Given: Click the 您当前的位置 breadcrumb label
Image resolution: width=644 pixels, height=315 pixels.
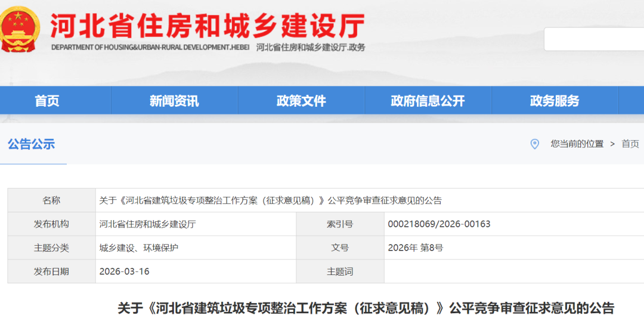Looking at the screenshot, I should pos(577,144).
